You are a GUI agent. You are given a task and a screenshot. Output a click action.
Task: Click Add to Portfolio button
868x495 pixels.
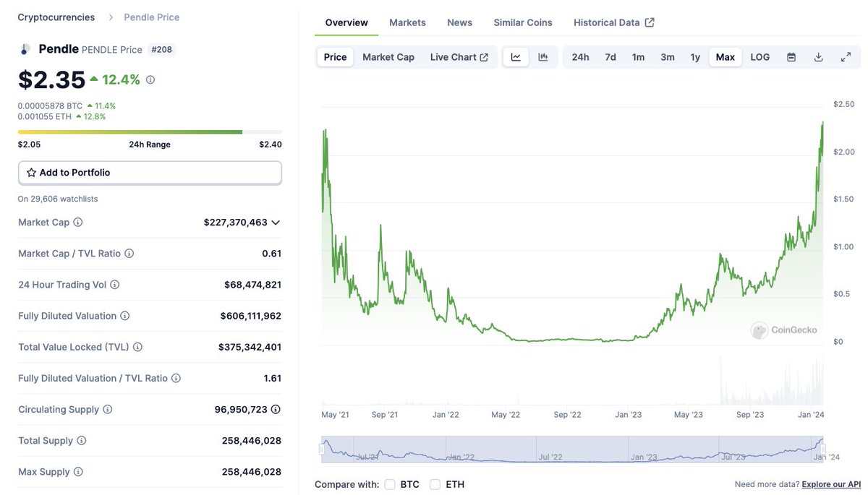(x=150, y=173)
